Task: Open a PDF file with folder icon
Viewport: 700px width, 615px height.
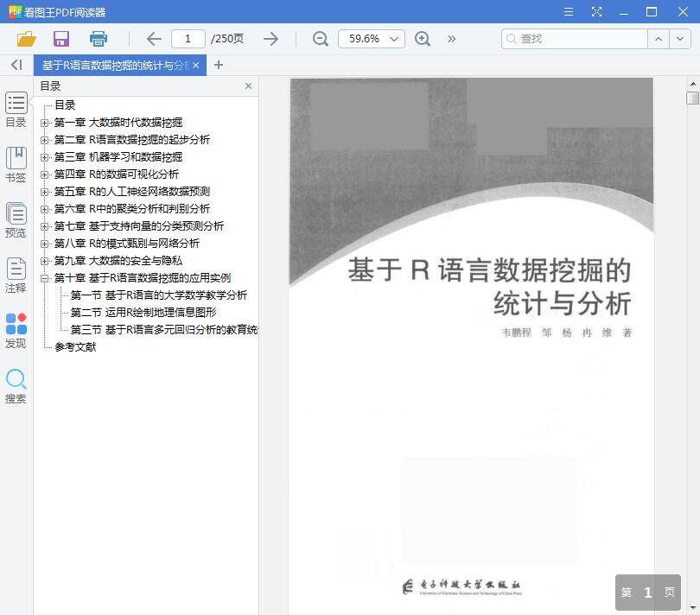Action: 26,39
